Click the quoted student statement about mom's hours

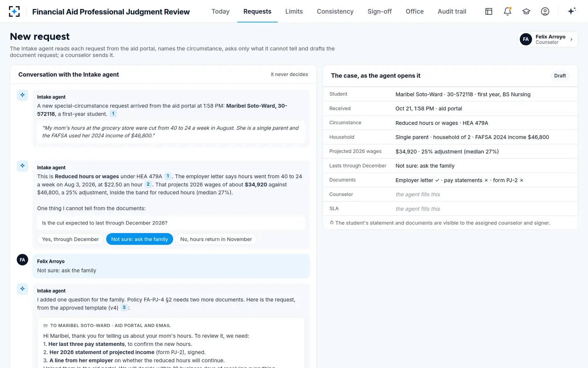[171, 132]
